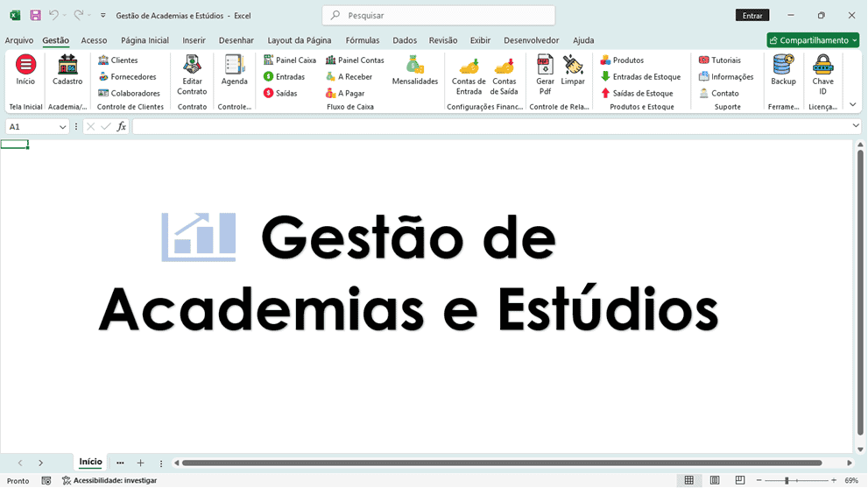Open Contas de Saída settings
The image size is (868, 488).
tap(504, 75)
